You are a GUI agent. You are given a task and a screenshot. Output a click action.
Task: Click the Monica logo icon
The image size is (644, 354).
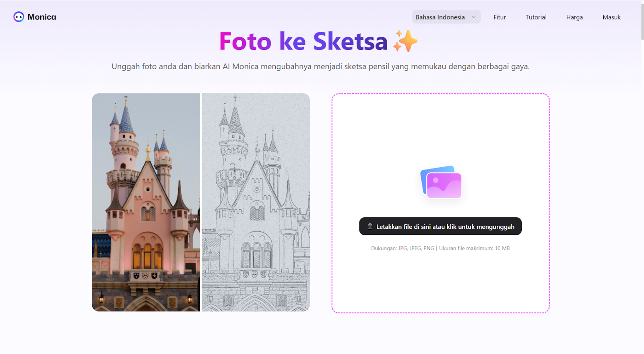[19, 17]
